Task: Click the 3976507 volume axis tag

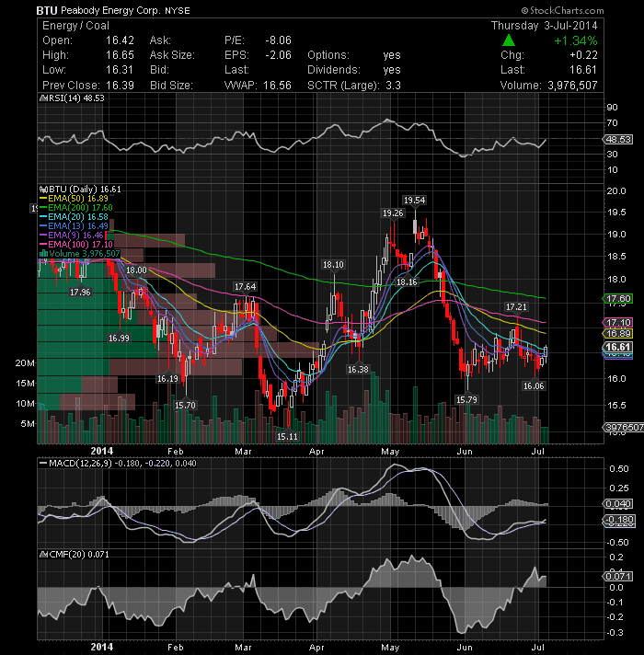Action: pos(624,427)
